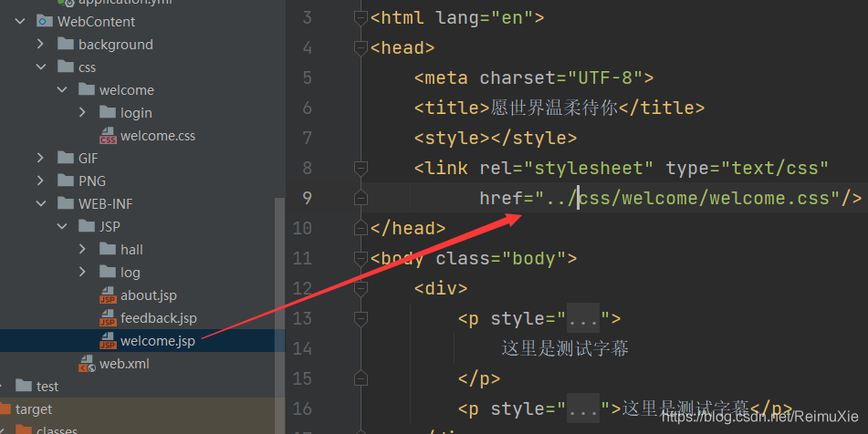Fold the div tag at line 12
The width and height of the screenshot is (868, 434).
[x=361, y=287]
